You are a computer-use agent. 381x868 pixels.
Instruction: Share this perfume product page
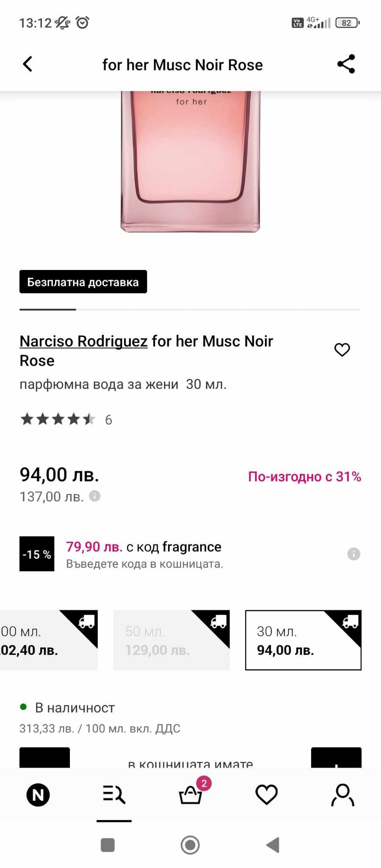(346, 64)
